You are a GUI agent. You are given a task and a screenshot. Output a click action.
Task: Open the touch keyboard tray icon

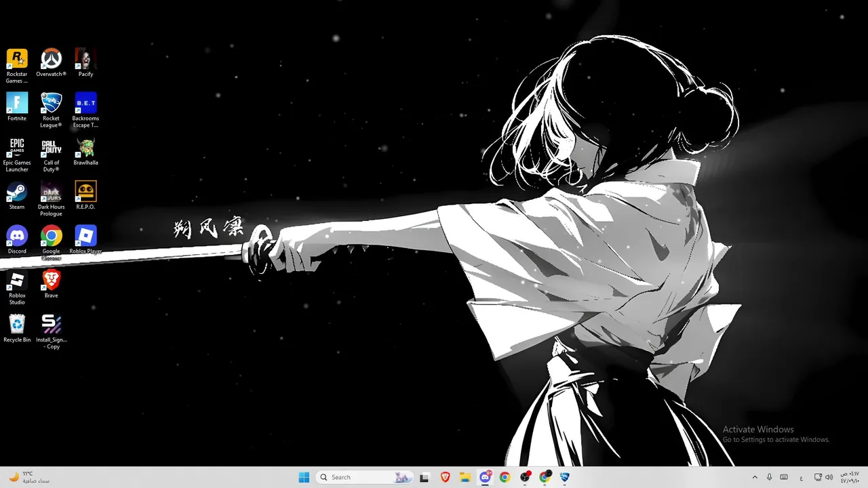[784, 477]
